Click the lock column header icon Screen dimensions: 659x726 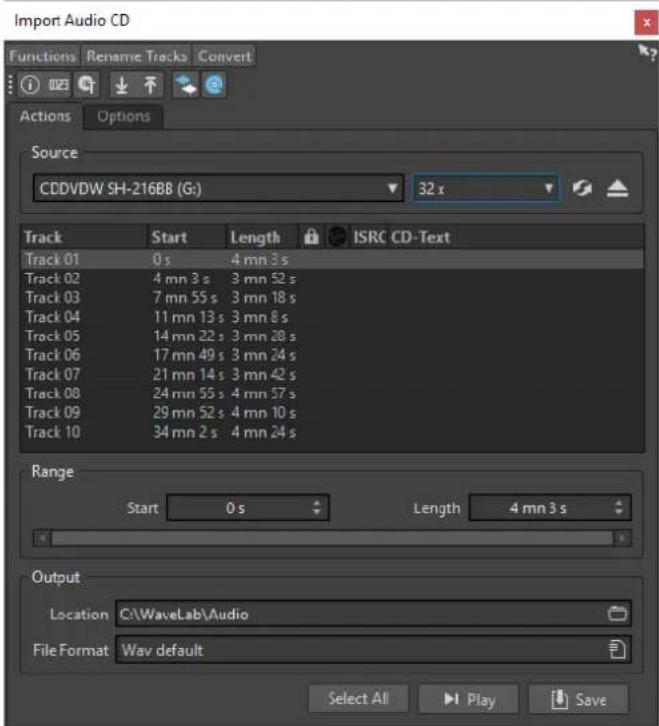point(311,237)
